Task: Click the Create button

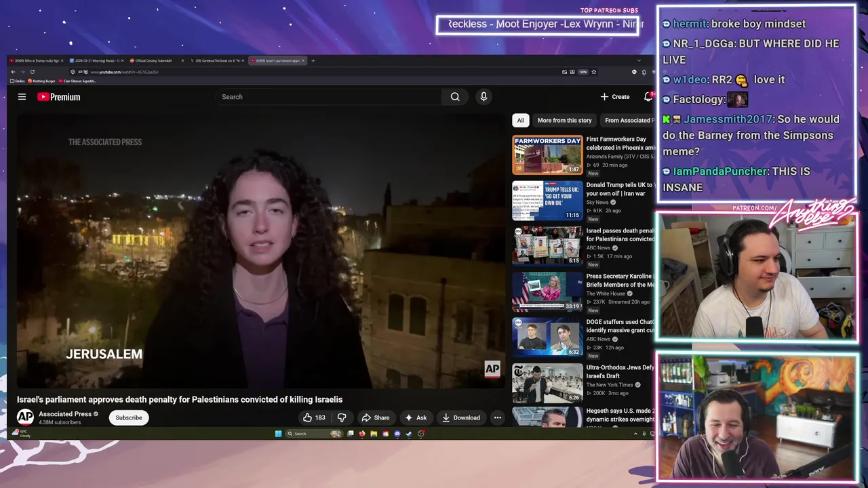Action: (x=615, y=97)
